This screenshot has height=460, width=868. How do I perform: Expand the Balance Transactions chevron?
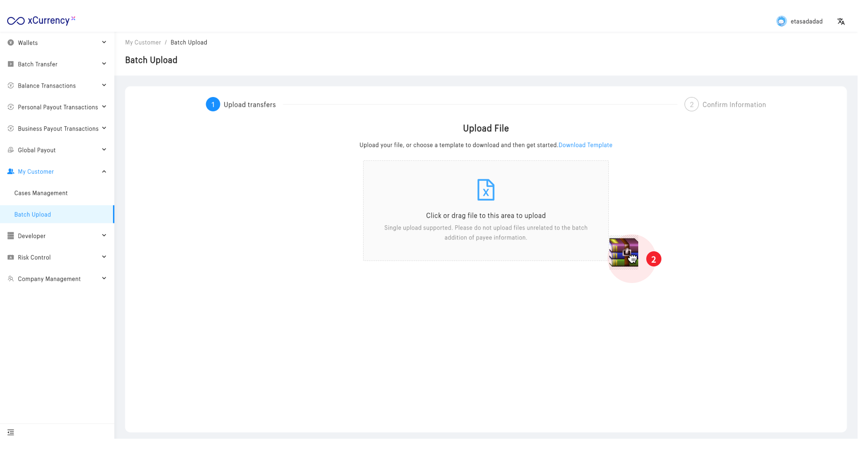[x=104, y=85]
